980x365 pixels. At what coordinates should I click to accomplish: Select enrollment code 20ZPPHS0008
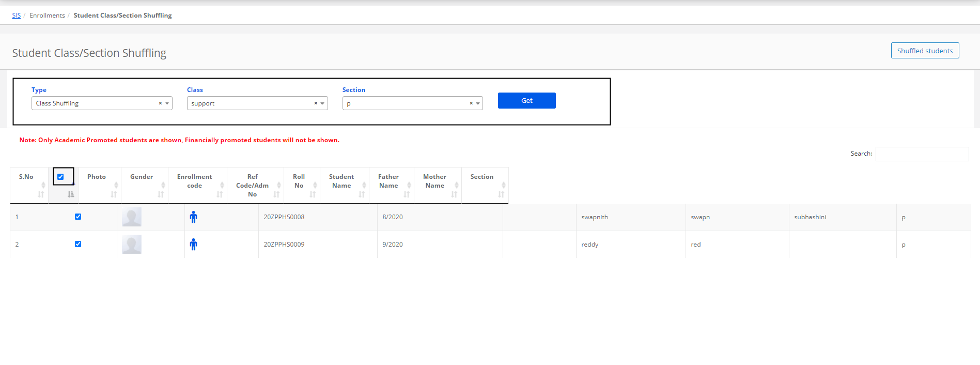[x=284, y=217]
